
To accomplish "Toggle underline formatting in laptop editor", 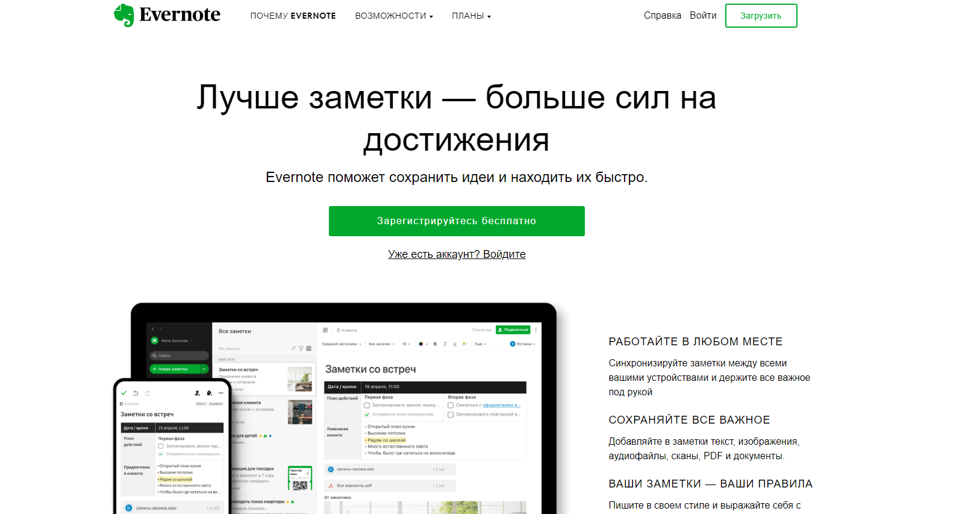I will coord(455,344).
